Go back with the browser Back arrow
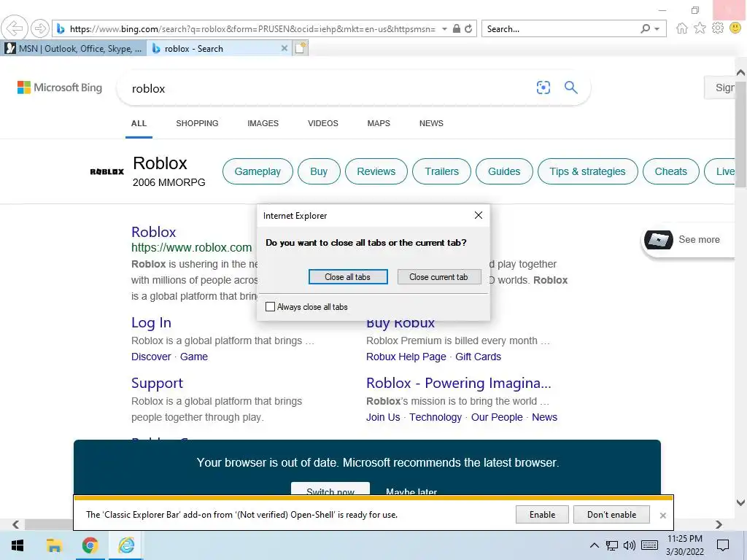 tap(15, 28)
